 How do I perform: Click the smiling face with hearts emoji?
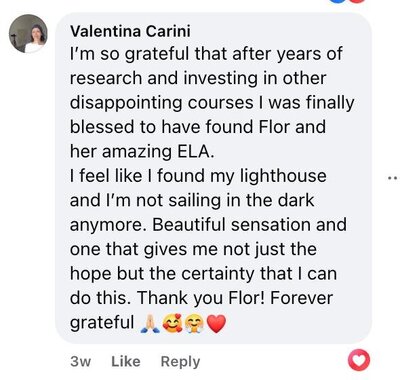172,324
